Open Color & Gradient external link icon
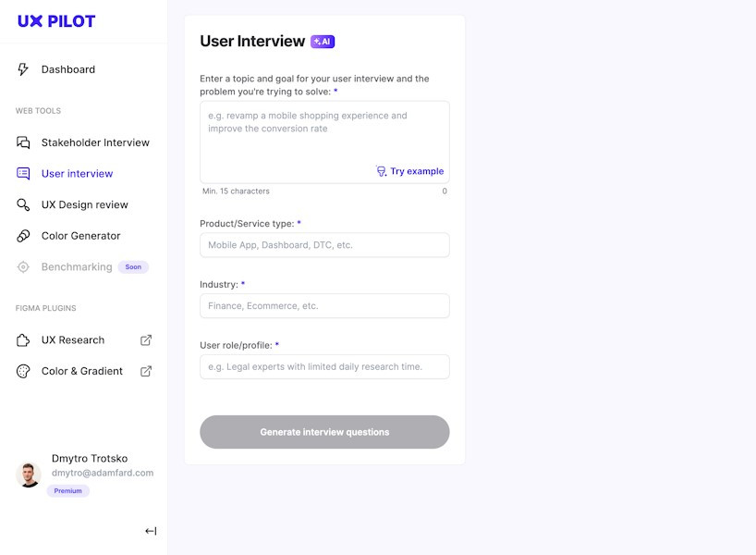 [x=146, y=371]
